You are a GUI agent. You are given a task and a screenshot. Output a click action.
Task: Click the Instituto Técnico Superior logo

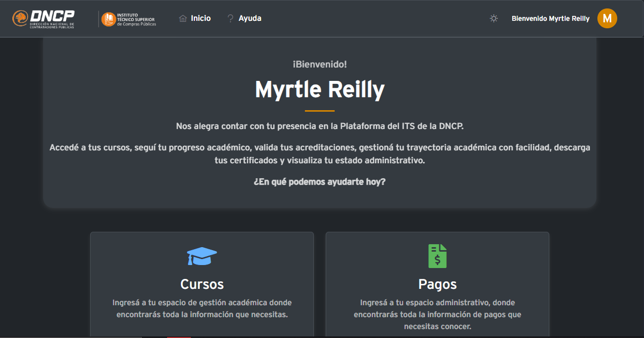point(128,19)
